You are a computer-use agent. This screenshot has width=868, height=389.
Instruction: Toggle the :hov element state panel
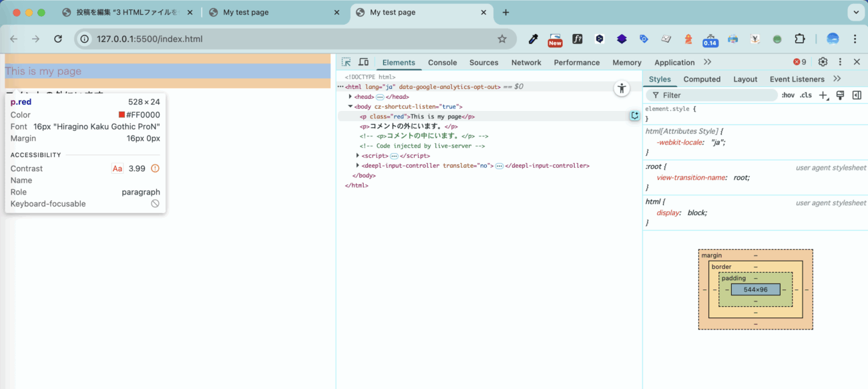(788, 96)
